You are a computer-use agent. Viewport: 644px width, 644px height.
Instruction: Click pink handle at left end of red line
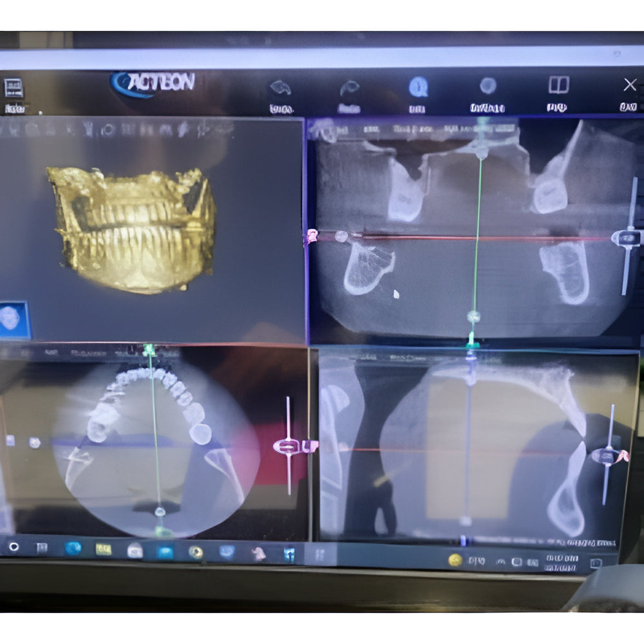(313, 236)
